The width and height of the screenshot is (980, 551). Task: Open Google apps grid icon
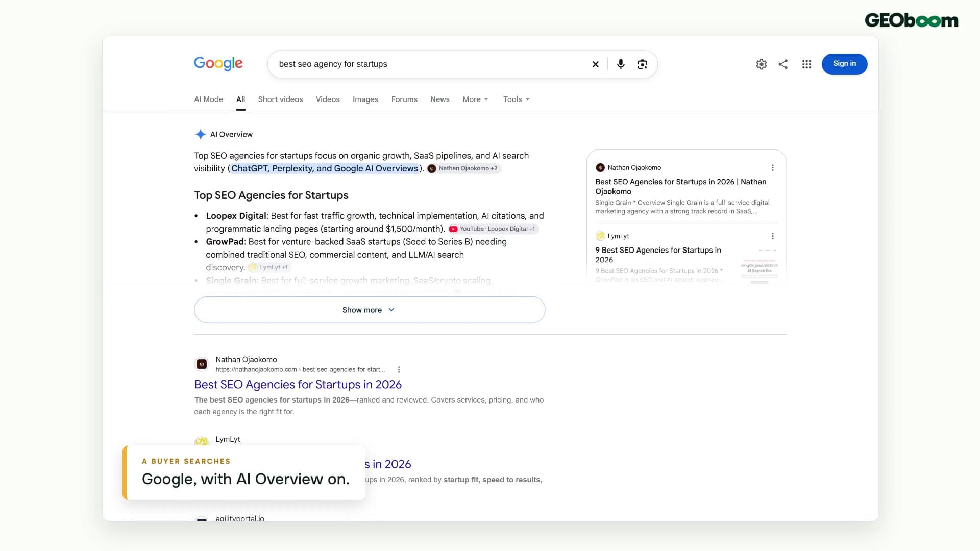[x=806, y=64]
